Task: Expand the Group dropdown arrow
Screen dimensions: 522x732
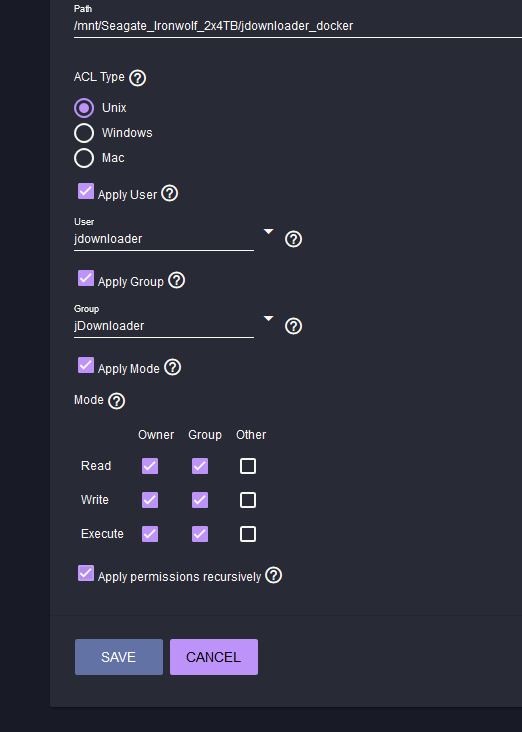Action: (268, 318)
